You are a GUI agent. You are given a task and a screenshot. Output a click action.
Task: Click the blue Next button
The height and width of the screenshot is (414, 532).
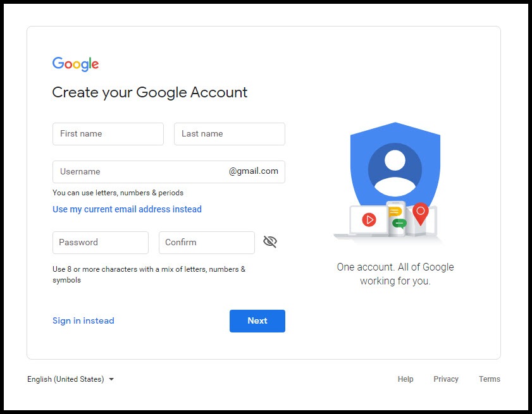coord(257,320)
